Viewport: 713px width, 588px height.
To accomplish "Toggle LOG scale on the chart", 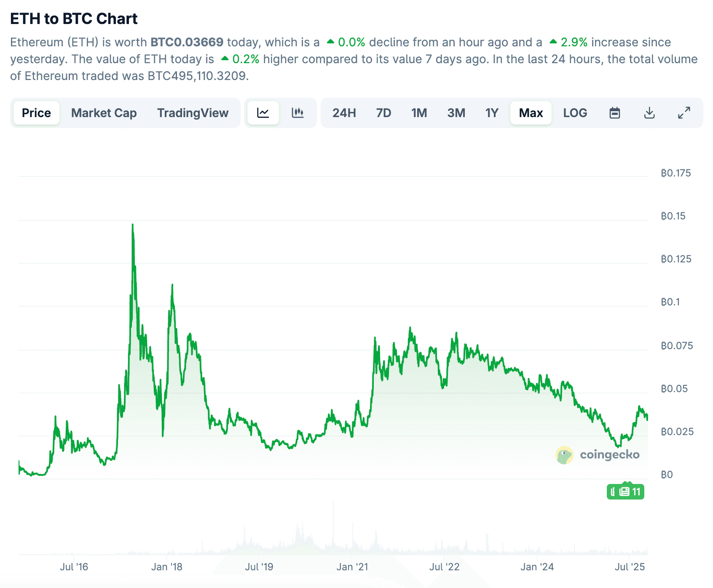I will click(x=575, y=113).
